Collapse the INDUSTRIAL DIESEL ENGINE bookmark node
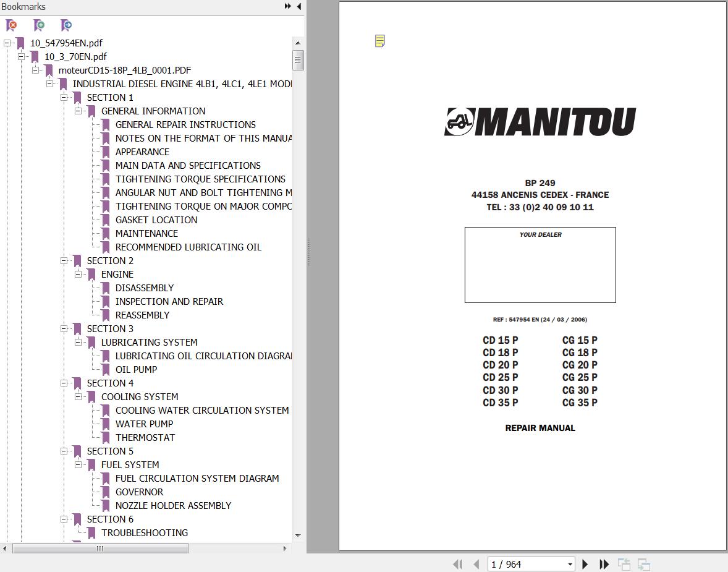This screenshot has width=728, height=572. coord(49,83)
